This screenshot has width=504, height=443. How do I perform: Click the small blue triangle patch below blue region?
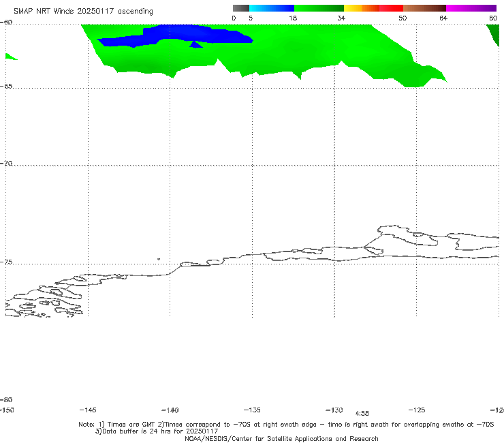pos(195,45)
